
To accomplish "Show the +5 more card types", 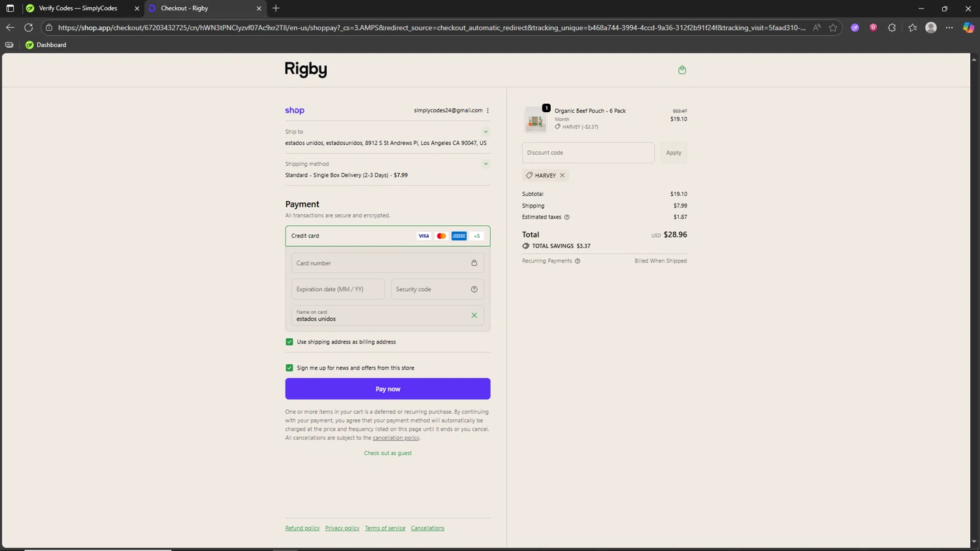I will click(x=477, y=236).
